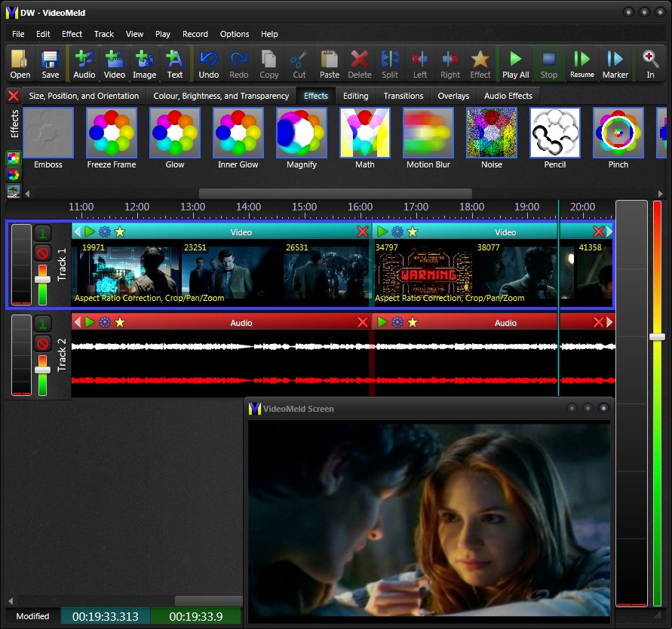This screenshot has width=672, height=629.
Task: Click left arrow of first Audio clip header
Action: point(77,322)
